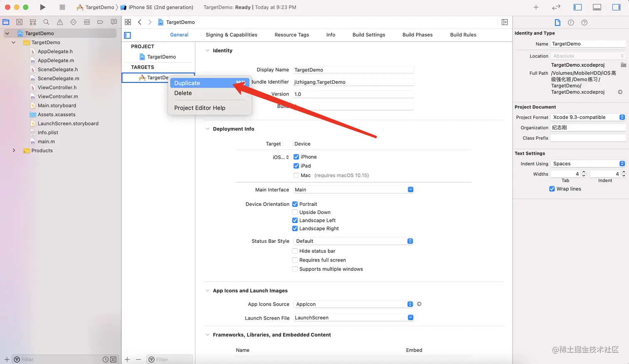This screenshot has height=364, width=629.
Task: Enable Supports multiple windows
Action: [x=295, y=269]
